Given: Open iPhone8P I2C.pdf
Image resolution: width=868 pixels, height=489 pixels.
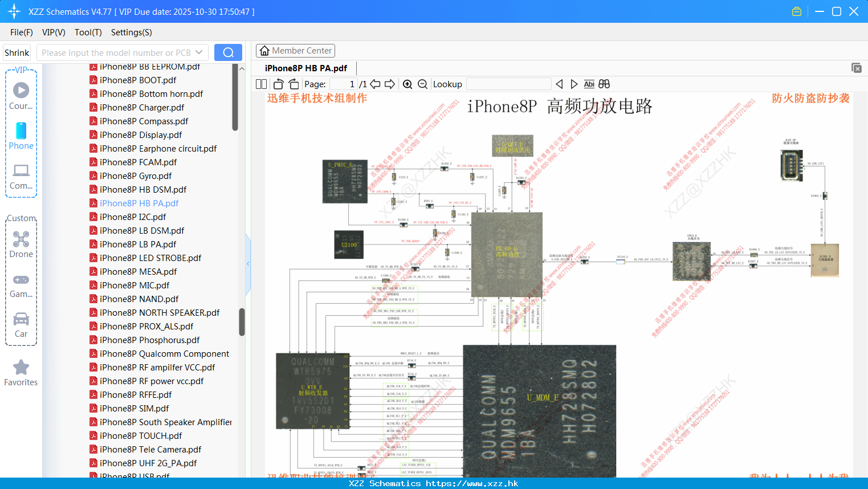Looking at the screenshot, I should click(x=133, y=217).
